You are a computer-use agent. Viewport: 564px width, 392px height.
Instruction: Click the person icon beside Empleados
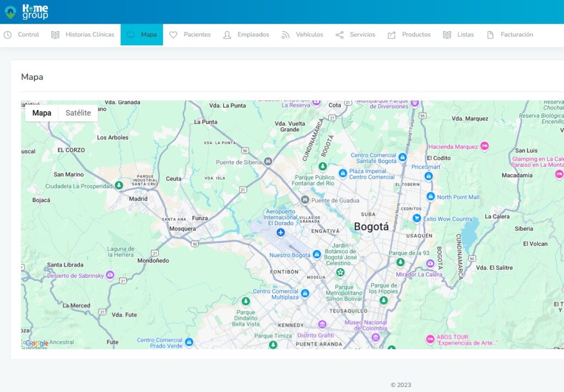point(227,35)
